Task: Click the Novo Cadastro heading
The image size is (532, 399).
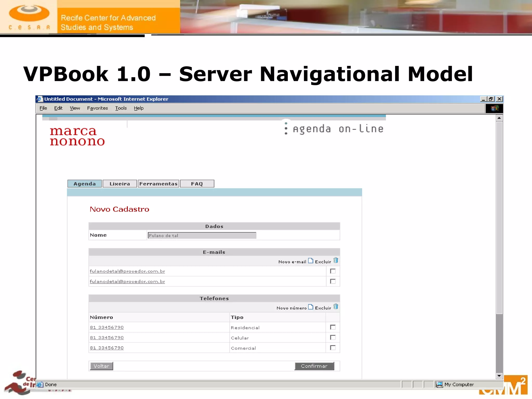Action: 119,209
